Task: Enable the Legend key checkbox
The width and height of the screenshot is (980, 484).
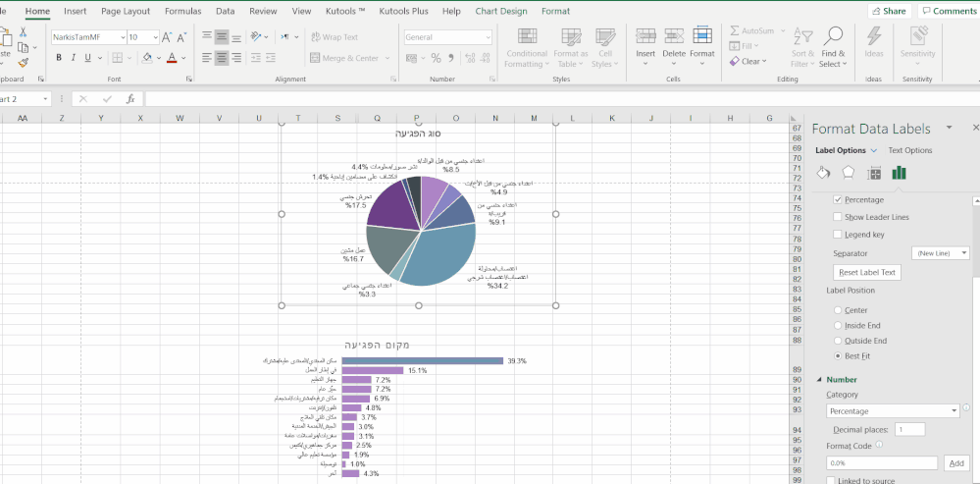Action: 838,235
